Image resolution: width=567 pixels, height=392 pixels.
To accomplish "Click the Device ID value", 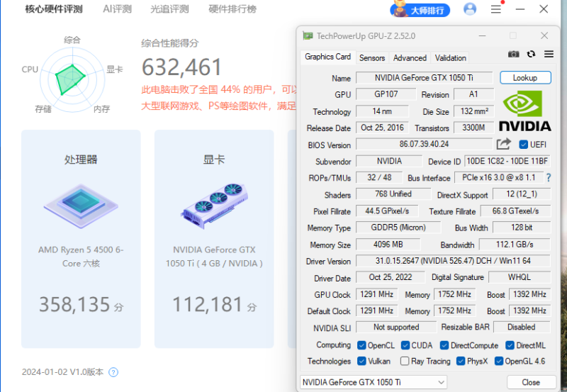I will click(507, 161).
